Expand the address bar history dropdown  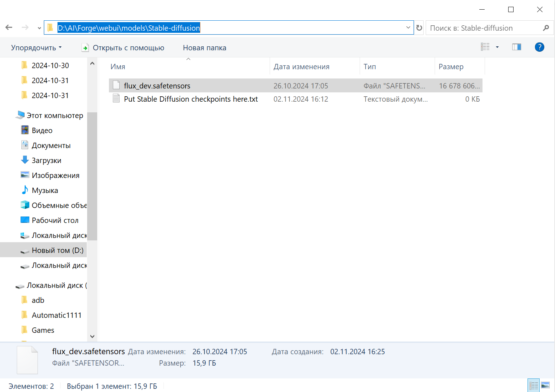tap(408, 27)
